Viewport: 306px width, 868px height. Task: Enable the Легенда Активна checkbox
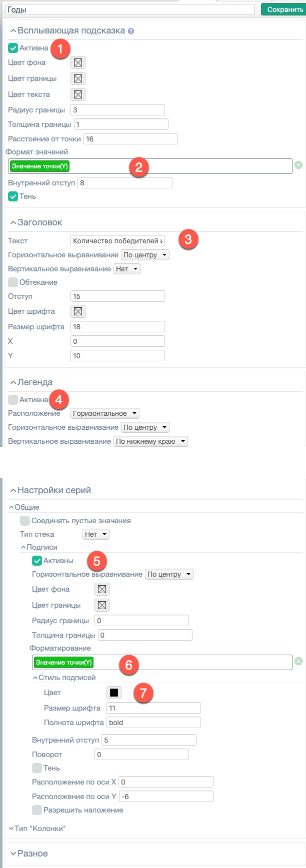tap(13, 400)
